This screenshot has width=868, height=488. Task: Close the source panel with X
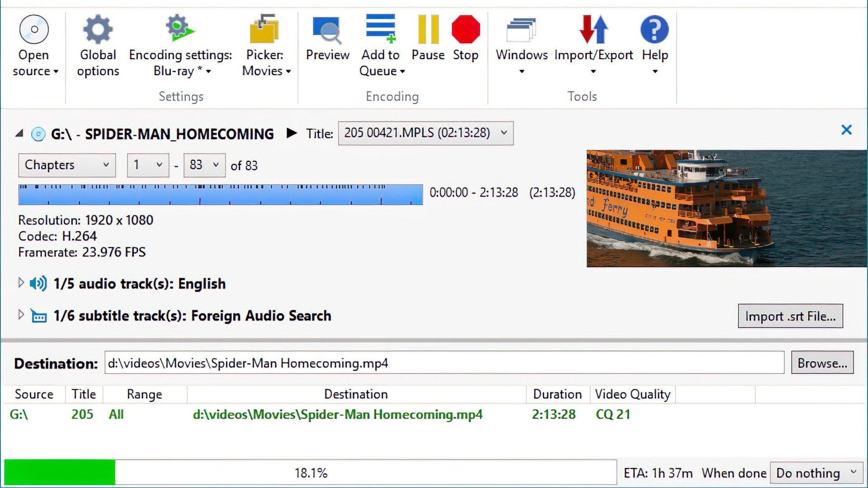pos(846,130)
